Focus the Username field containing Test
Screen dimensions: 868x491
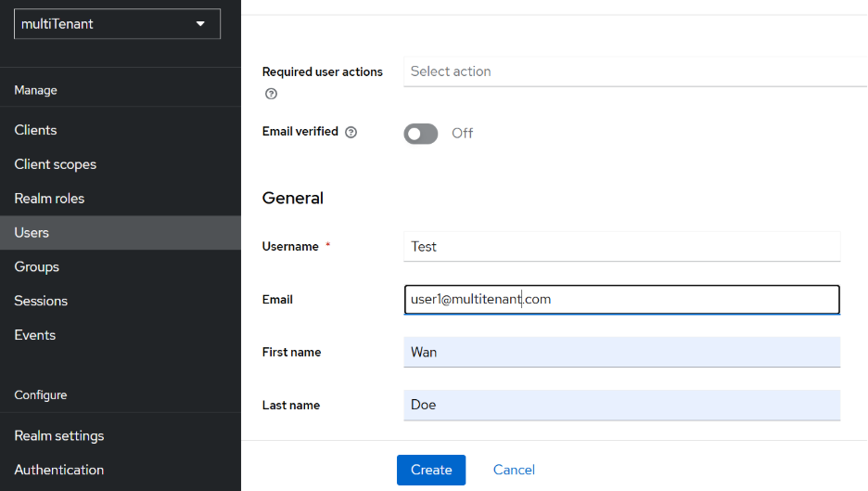click(x=621, y=247)
